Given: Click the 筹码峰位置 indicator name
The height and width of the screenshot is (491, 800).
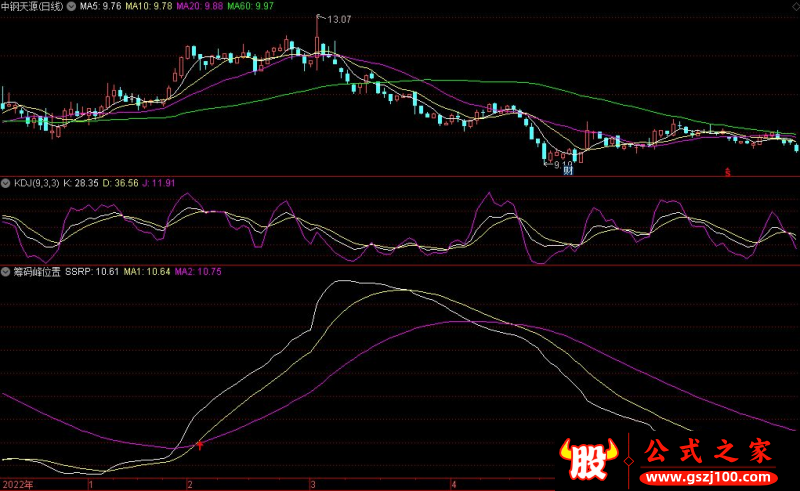Looking at the screenshot, I should pos(36,271).
